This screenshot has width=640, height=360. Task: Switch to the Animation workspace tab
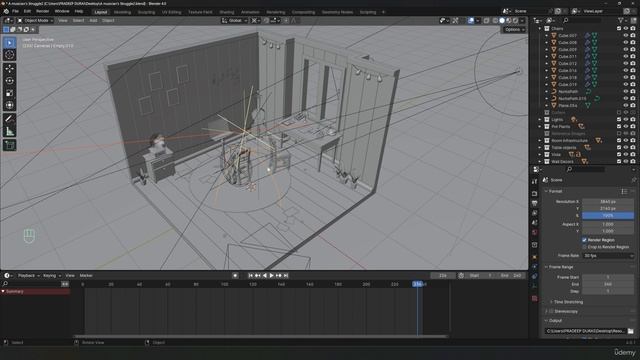(x=250, y=12)
